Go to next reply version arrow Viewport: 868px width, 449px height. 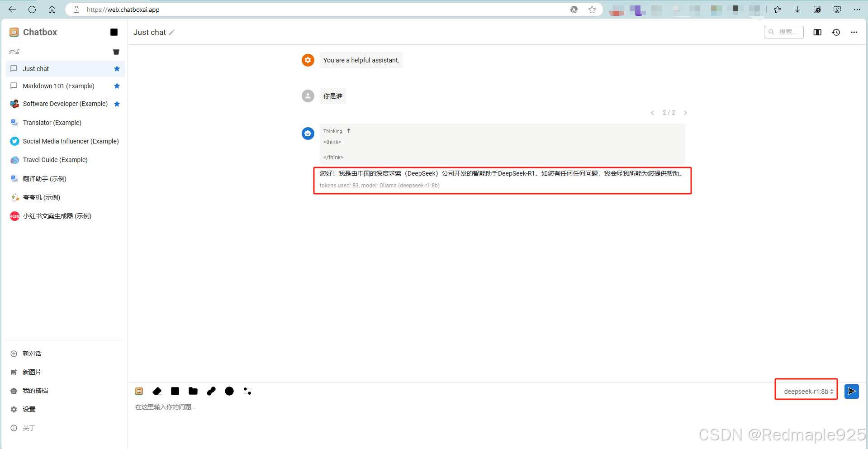click(685, 113)
